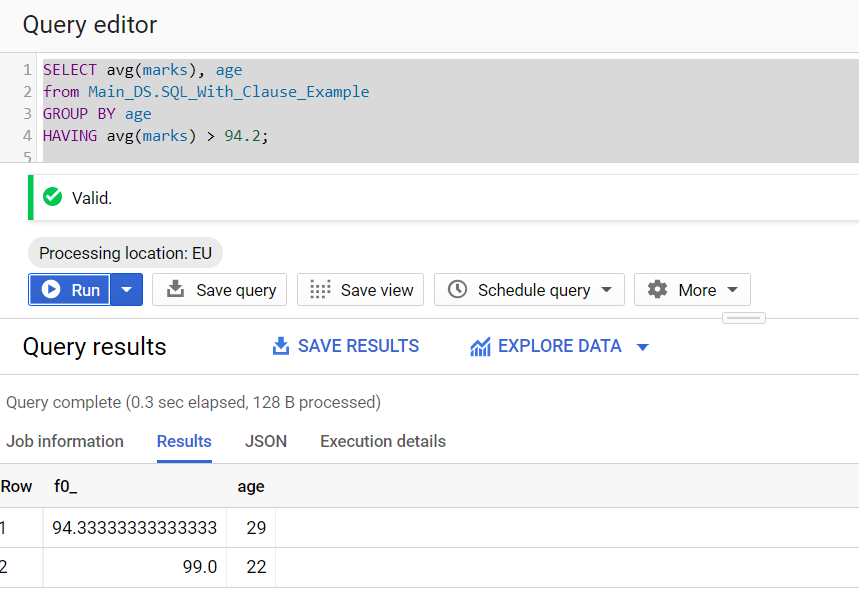Open the JSON results tab
Viewport: 859px width, 601px height.
(265, 441)
